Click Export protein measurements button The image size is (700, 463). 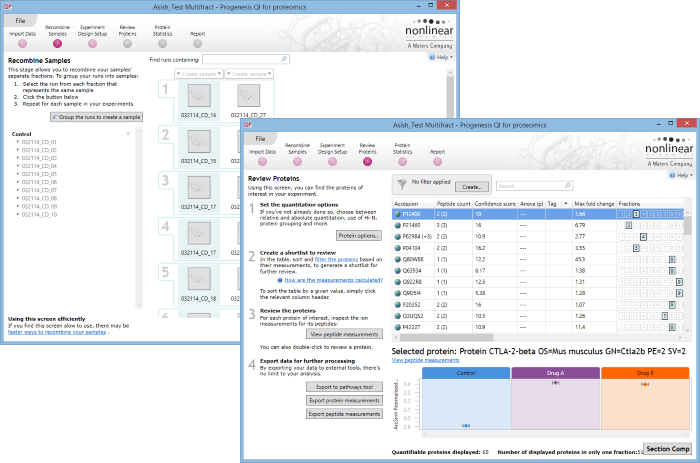(344, 400)
